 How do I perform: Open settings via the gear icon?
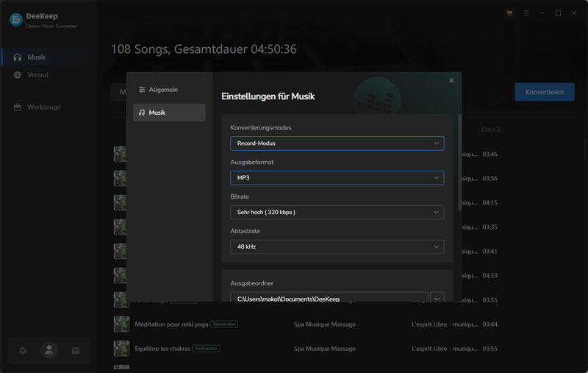[23, 351]
